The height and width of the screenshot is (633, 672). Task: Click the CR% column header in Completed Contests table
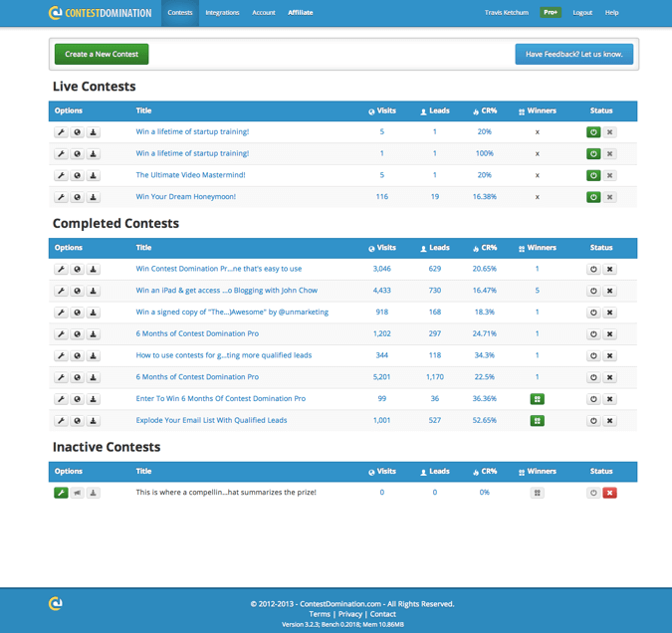coord(485,248)
